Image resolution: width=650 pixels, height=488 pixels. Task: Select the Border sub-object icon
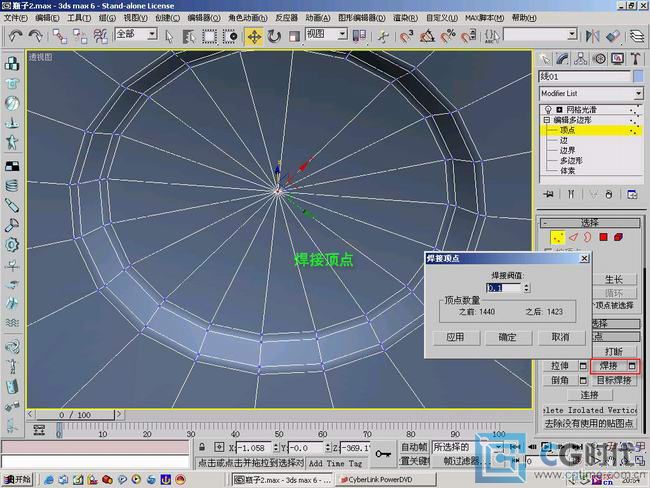(588, 237)
